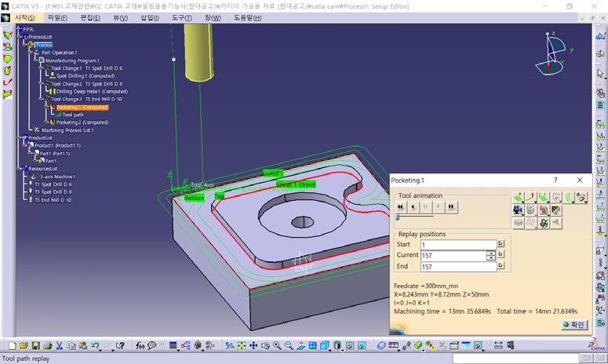Viewport: 608px width, 364px height.
Task: Click the Print icon in bottom toolbar
Action: click(x=48, y=345)
